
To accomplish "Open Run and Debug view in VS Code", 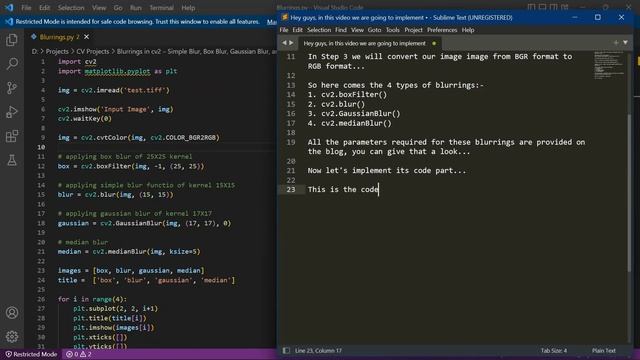I will [x=12, y=112].
